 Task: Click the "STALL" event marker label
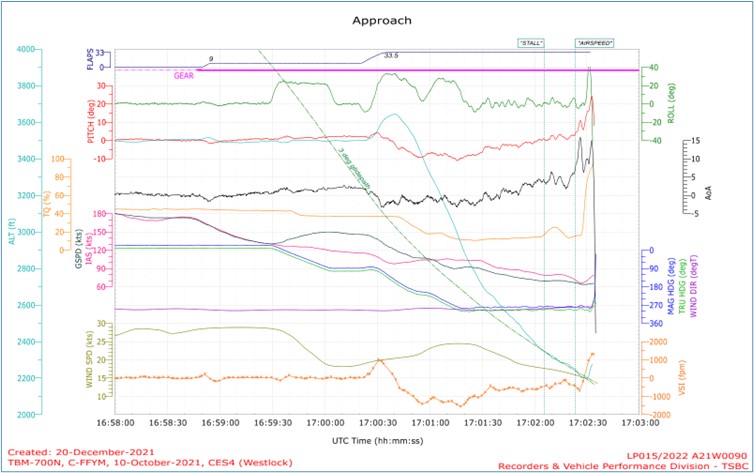[x=532, y=43]
